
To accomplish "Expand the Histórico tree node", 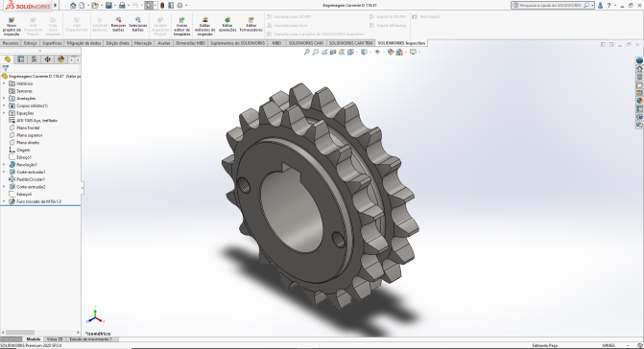I will 4,83.
